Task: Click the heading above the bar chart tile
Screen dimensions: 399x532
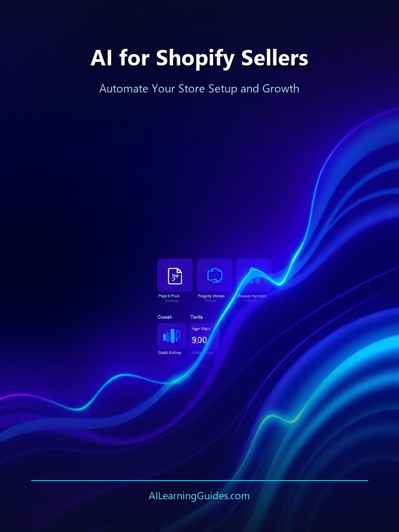Action: click(165, 317)
